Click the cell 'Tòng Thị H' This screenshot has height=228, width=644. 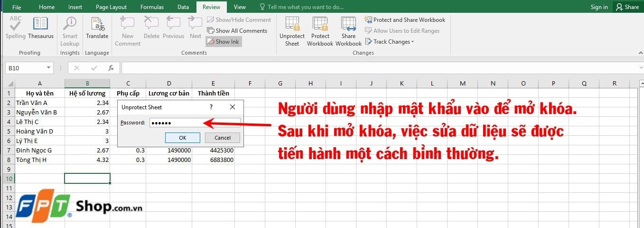coord(39,160)
